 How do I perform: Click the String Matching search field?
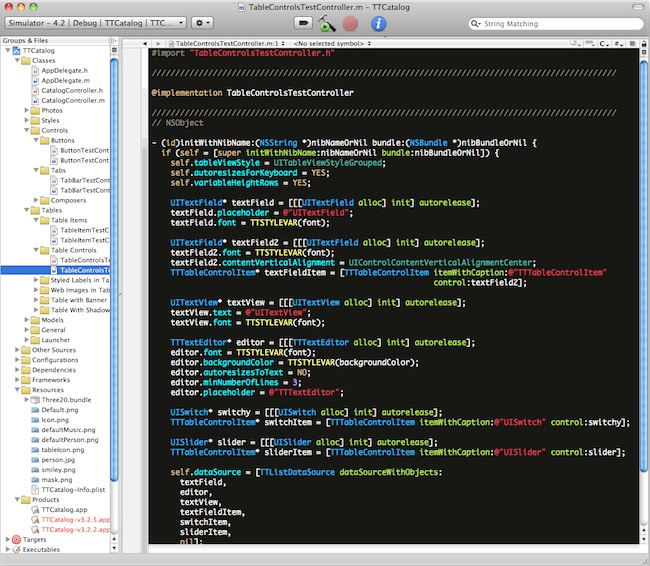550,22
